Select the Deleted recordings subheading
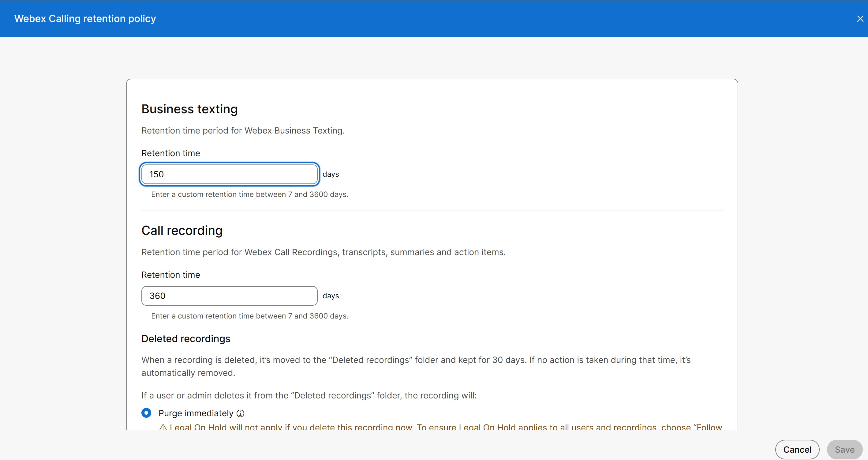The height and width of the screenshot is (460, 868). point(186,339)
